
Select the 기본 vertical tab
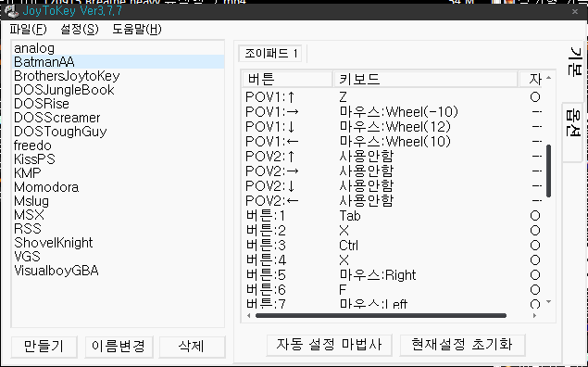tap(575, 63)
